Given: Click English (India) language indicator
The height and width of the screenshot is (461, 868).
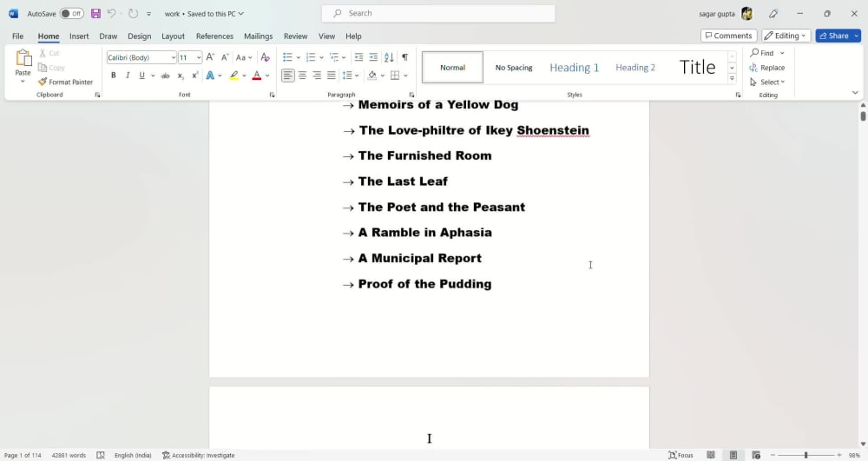Looking at the screenshot, I should [x=133, y=455].
